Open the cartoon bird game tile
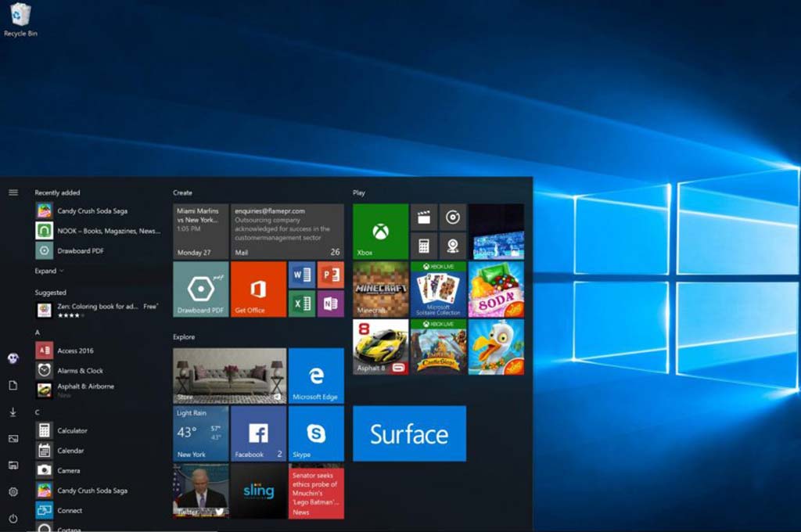 tap(496, 347)
